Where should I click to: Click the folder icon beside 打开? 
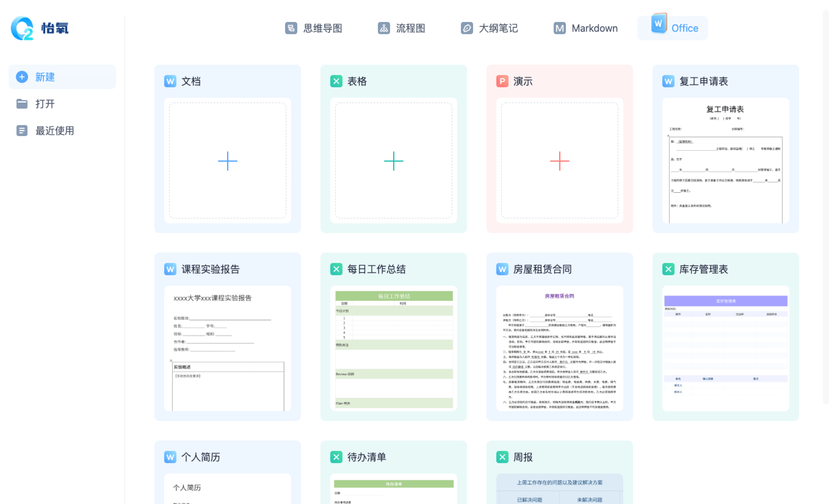22,104
